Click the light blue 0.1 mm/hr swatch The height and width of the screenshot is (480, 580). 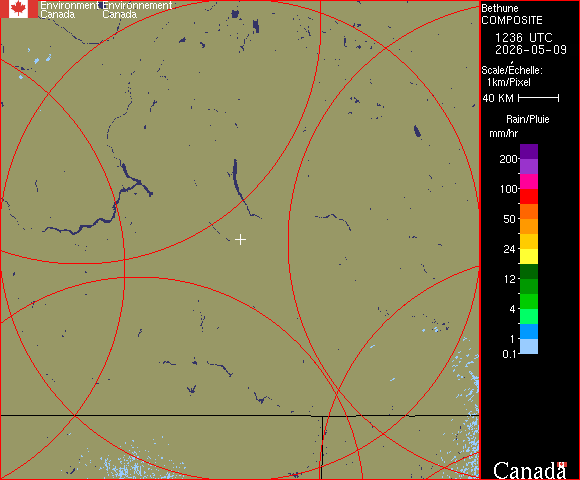tap(529, 347)
